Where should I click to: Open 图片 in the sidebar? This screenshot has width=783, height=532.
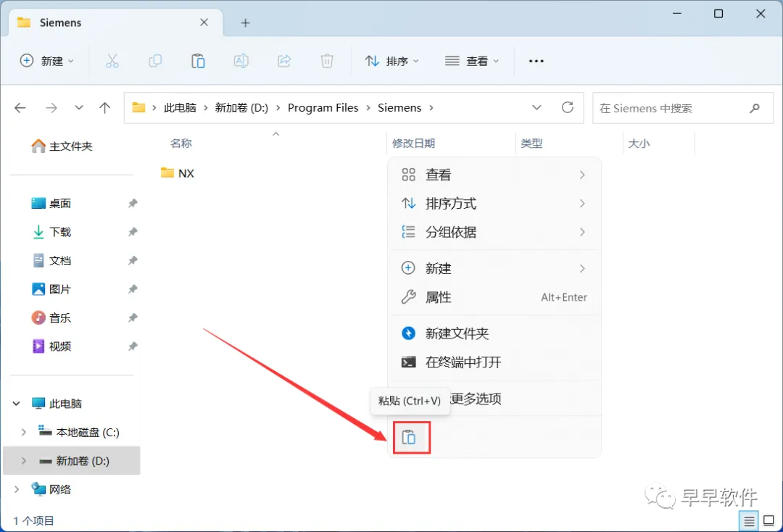tap(51, 289)
